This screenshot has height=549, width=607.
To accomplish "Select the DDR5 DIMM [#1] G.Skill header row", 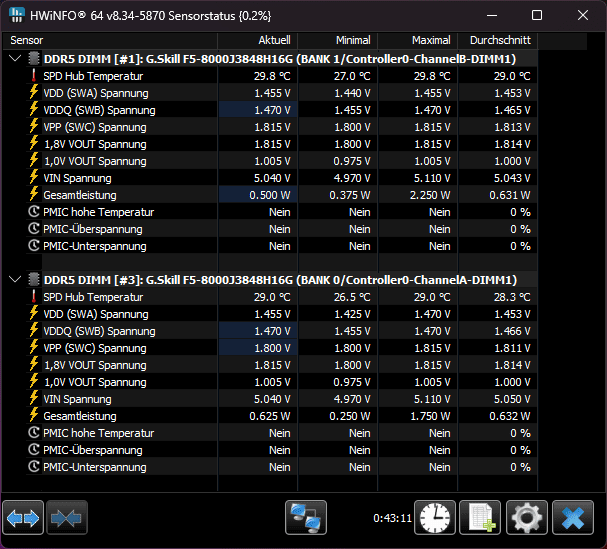I will coord(281,59).
